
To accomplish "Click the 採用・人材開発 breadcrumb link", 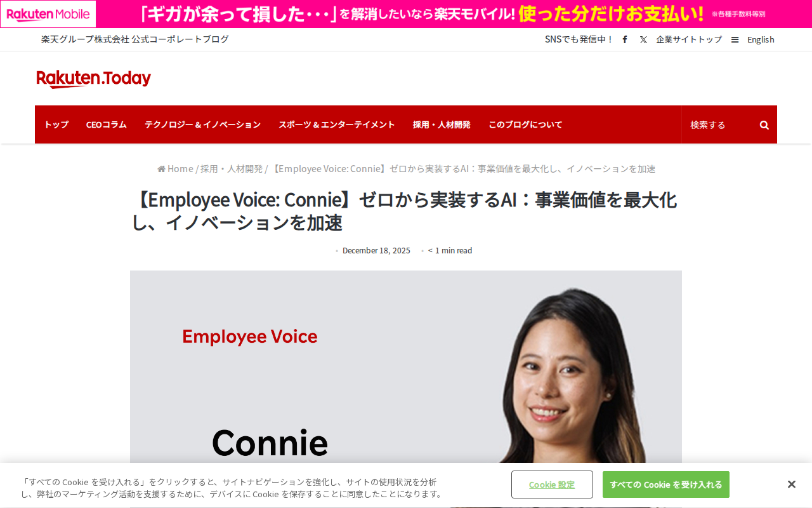I will (x=232, y=169).
